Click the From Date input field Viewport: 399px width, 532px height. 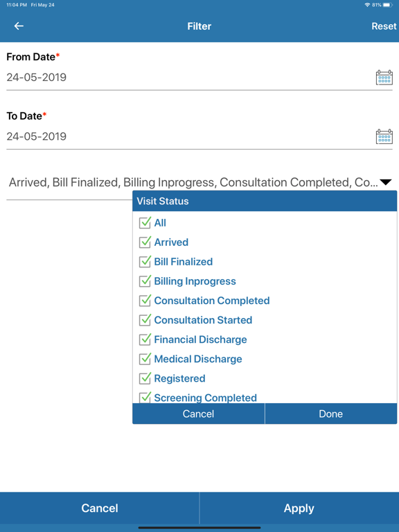point(190,78)
